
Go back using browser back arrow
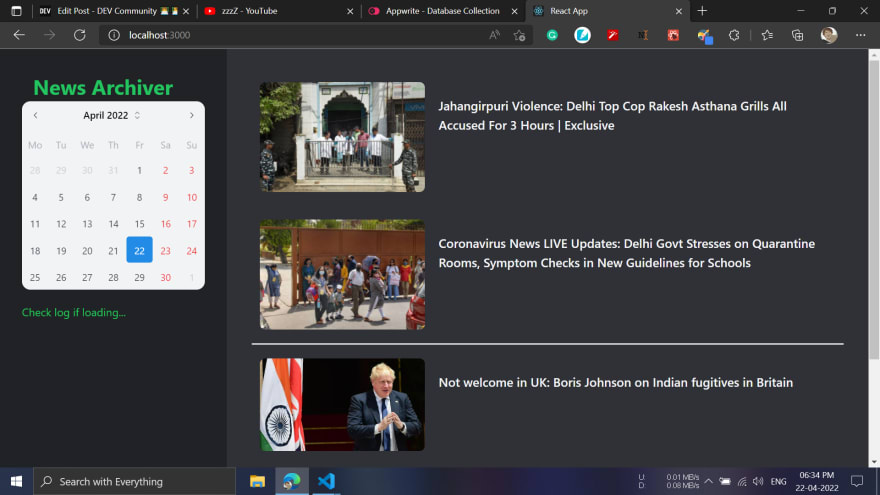tap(19, 35)
